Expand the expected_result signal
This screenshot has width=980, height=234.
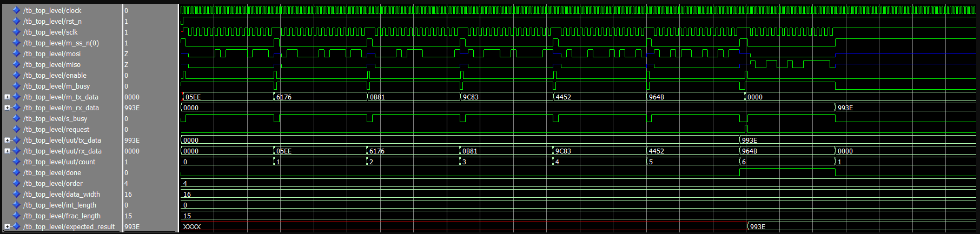pyautogui.click(x=7, y=226)
